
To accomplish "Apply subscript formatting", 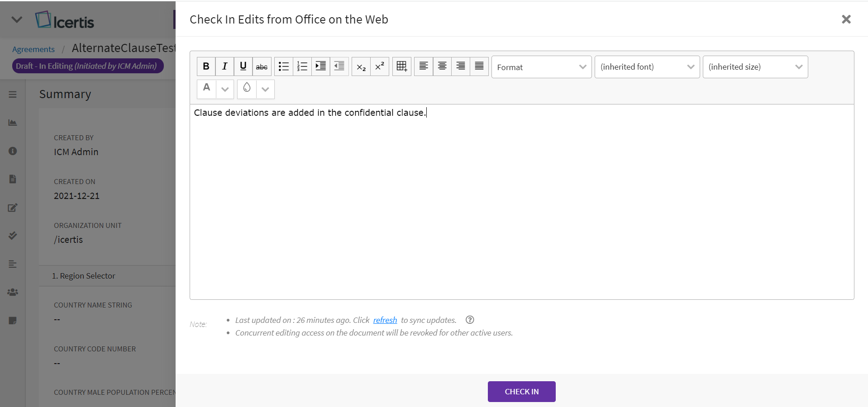I will point(361,66).
